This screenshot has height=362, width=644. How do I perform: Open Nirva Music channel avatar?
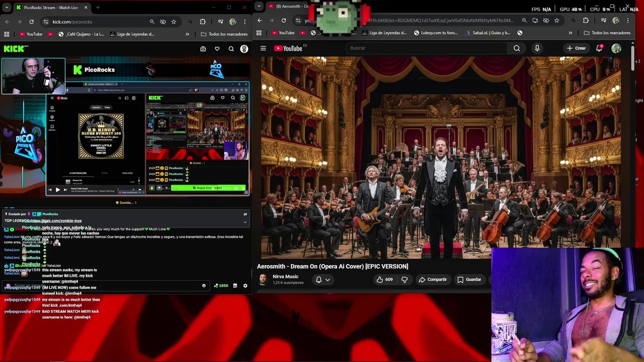point(263,280)
